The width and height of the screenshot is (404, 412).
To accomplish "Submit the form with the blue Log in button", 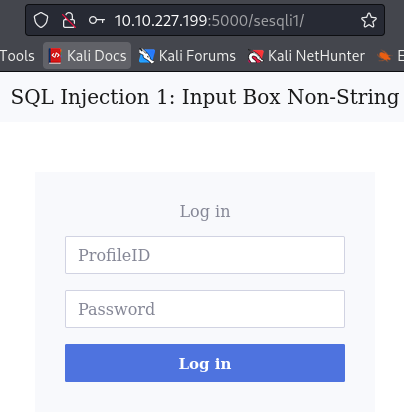I will [x=205, y=363].
